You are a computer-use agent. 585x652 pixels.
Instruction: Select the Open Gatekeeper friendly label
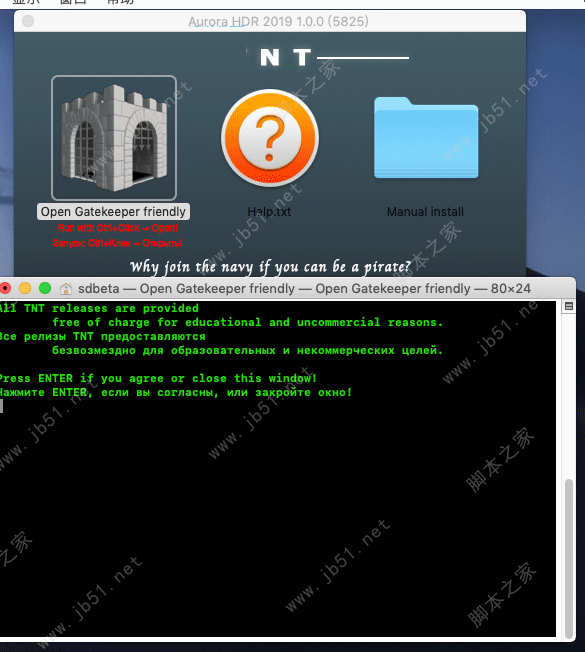113,212
